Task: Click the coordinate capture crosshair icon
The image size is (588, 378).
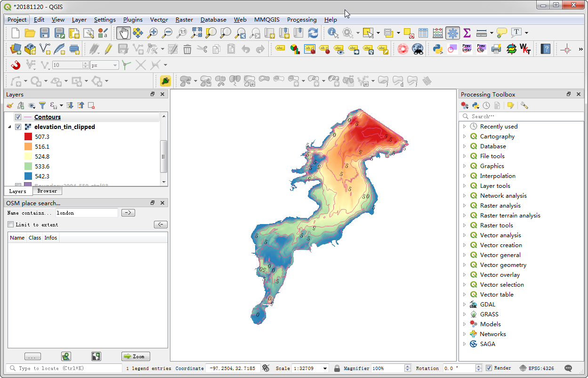Action: (x=566, y=48)
